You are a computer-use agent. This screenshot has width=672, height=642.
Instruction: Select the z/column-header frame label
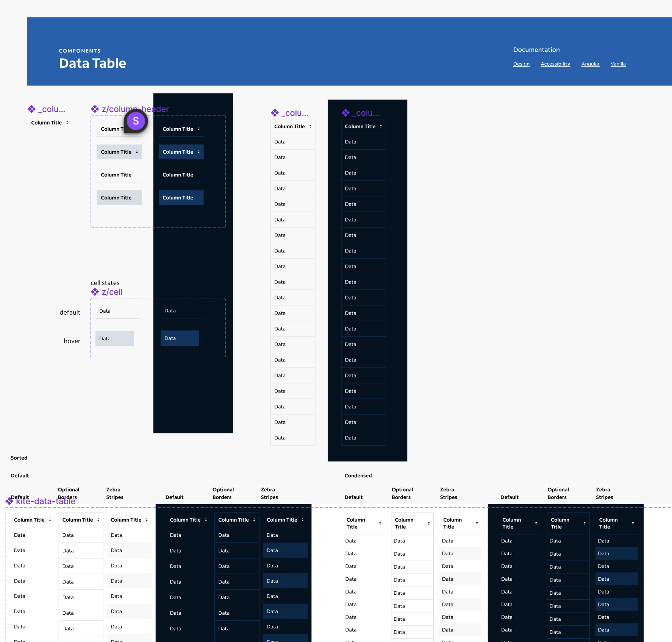point(135,109)
